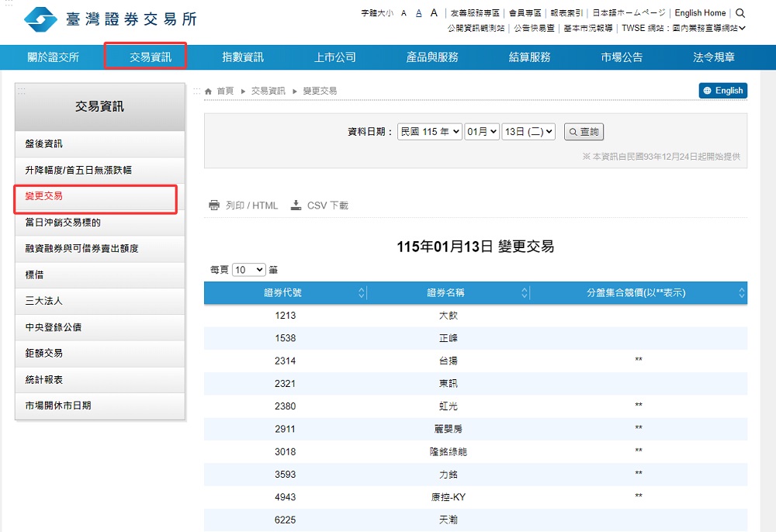
Task: Click the home icon in the breadcrumb
Action: 208,91
